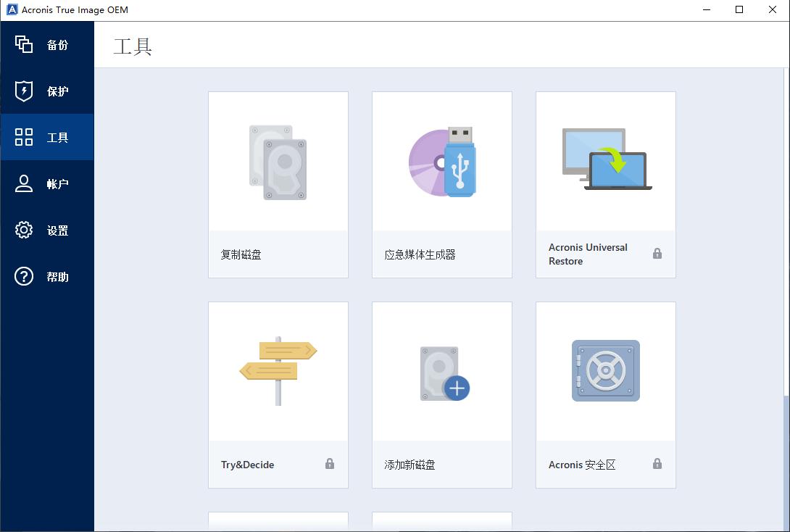790x532 pixels.
Task: Open the Rescue Media Builder USB icon
Action: [x=442, y=162]
